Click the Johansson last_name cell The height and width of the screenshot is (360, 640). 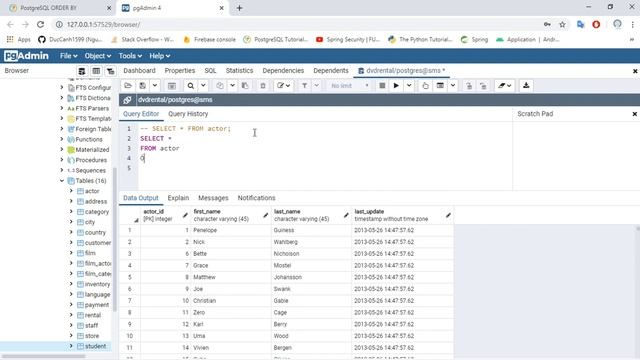click(311, 277)
